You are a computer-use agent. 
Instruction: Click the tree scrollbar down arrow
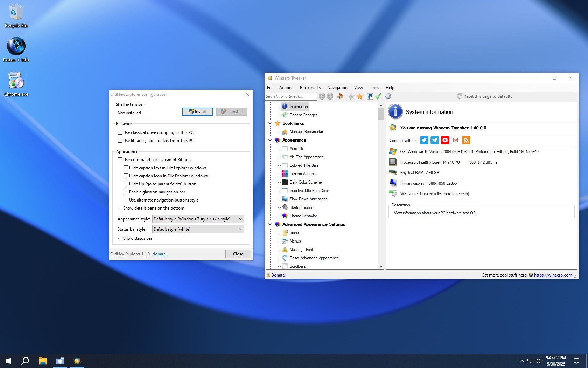(x=381, y=266)
